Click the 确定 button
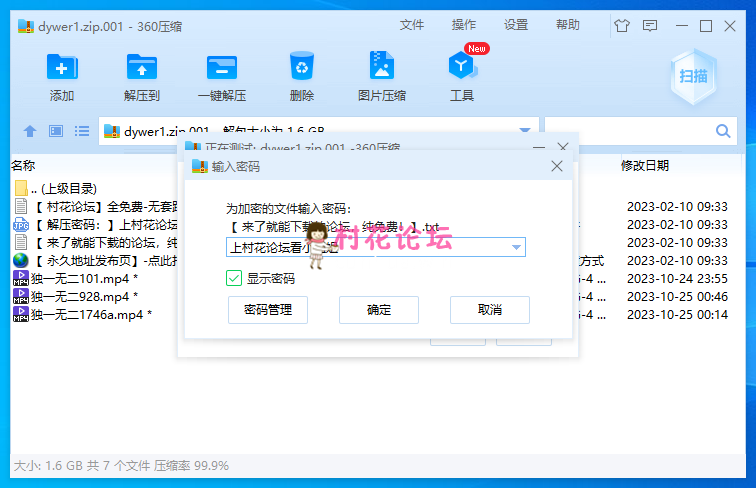This screenshot has width=756, height=488. [379, 310]
